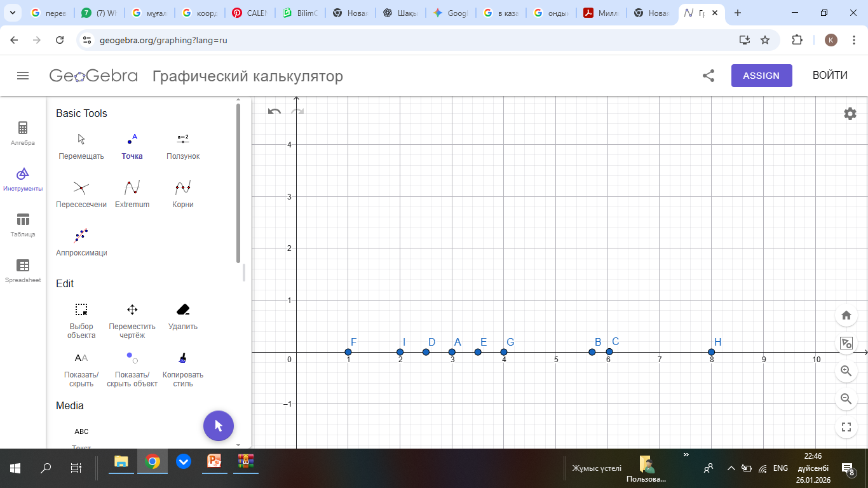Select point H on the x-axis
The image size is (868, 488).
711,352
